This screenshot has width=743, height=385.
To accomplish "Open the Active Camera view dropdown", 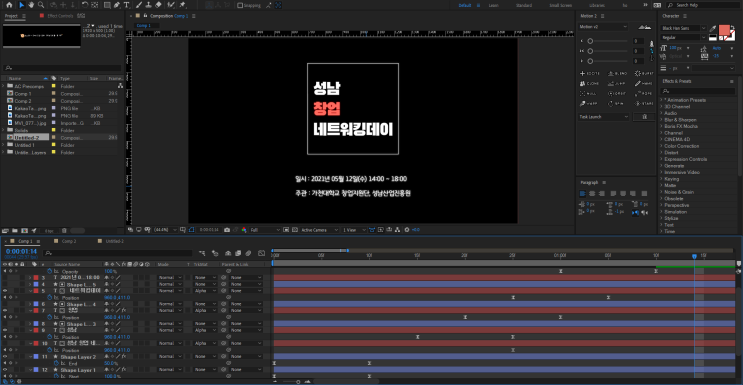I will 320,230.
